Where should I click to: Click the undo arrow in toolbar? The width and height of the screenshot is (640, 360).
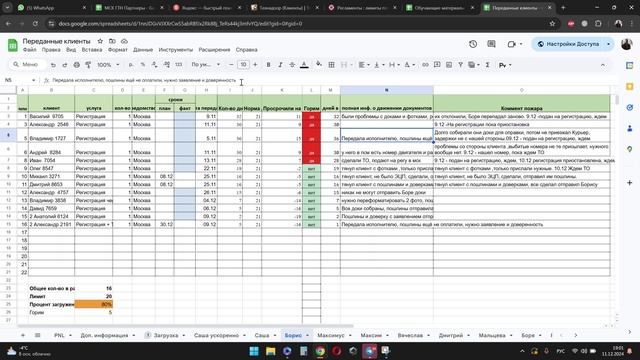click(53, 65)
